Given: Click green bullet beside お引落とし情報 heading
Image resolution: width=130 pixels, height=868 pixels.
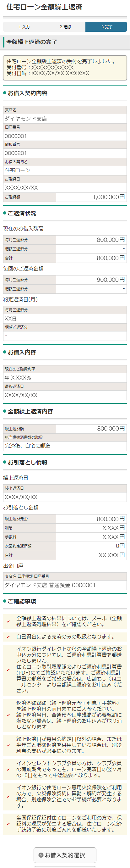Looking at the screenshot, I should tap(5, 463).
